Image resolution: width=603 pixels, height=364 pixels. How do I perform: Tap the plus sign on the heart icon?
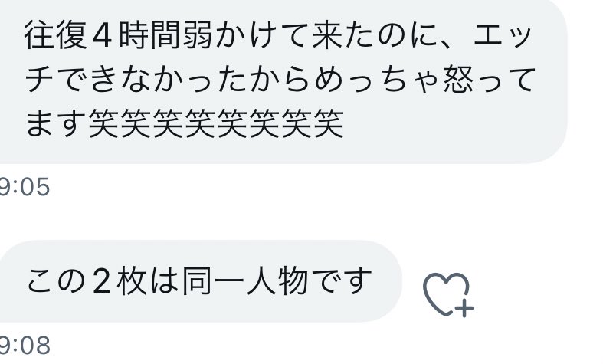coord(464,308)
